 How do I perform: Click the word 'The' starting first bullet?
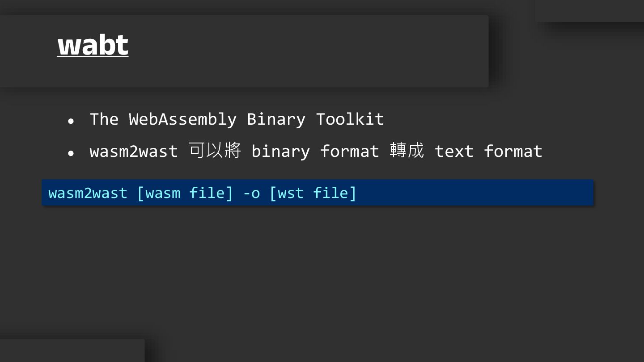tap(104, 119)
